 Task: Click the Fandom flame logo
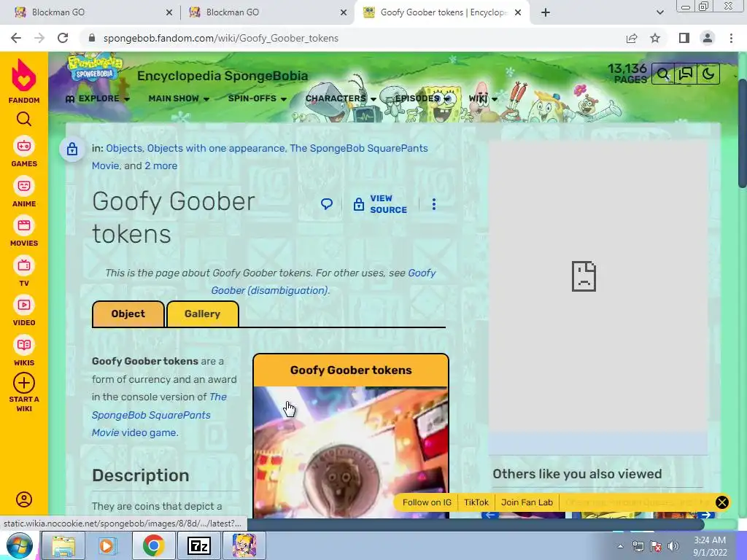click(x=24, y=76)
